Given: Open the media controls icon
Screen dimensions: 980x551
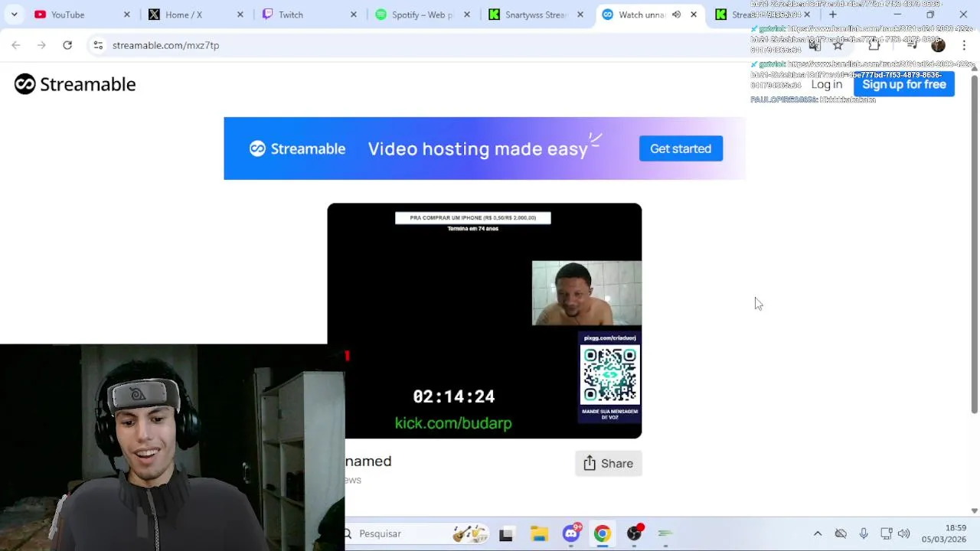Looking at the screenshot, I should pos(912,45).
